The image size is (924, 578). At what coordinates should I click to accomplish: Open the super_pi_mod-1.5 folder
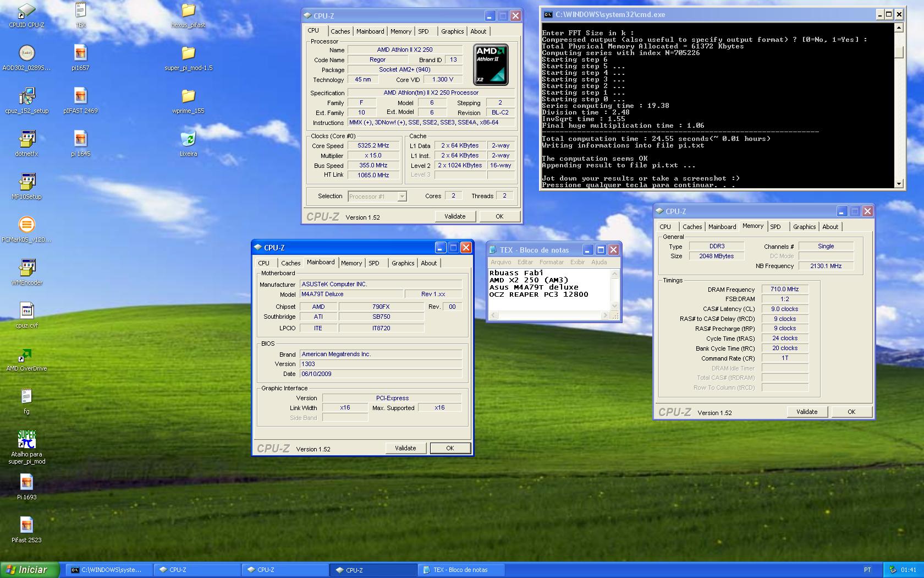click(x=188, y=58)
